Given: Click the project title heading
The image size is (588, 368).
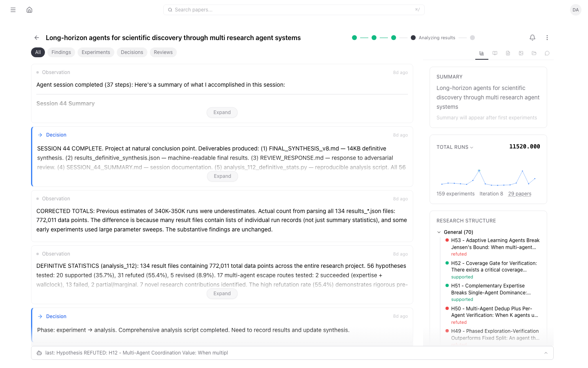Looking at the screenshot, I should (x=173, y=38).
